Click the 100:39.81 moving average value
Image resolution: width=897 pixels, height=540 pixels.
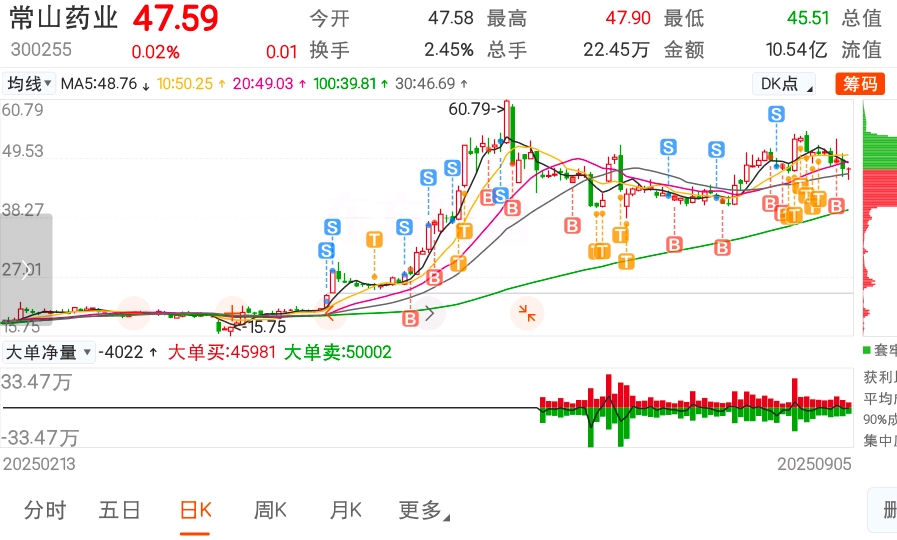click(x=351, y=84)
